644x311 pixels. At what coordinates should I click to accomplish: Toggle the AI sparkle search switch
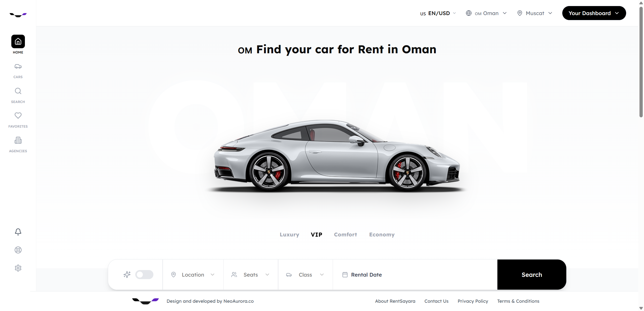pos(144,275)
